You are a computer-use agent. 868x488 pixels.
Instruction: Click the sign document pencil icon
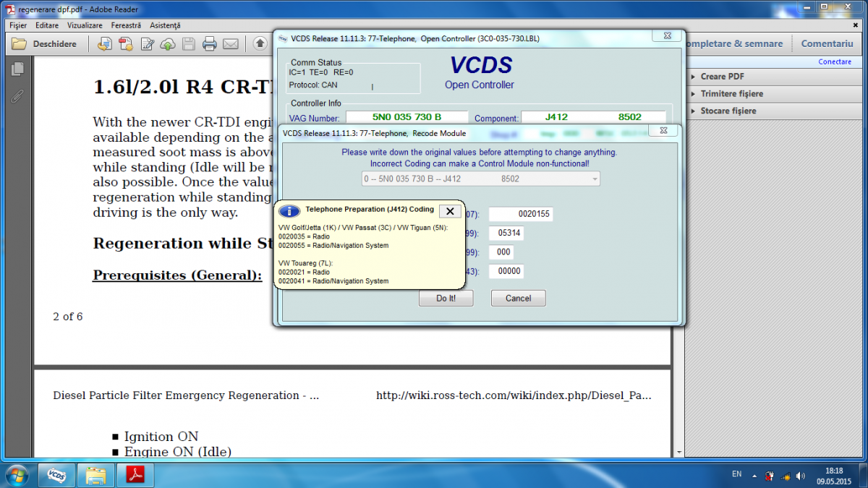147,44
